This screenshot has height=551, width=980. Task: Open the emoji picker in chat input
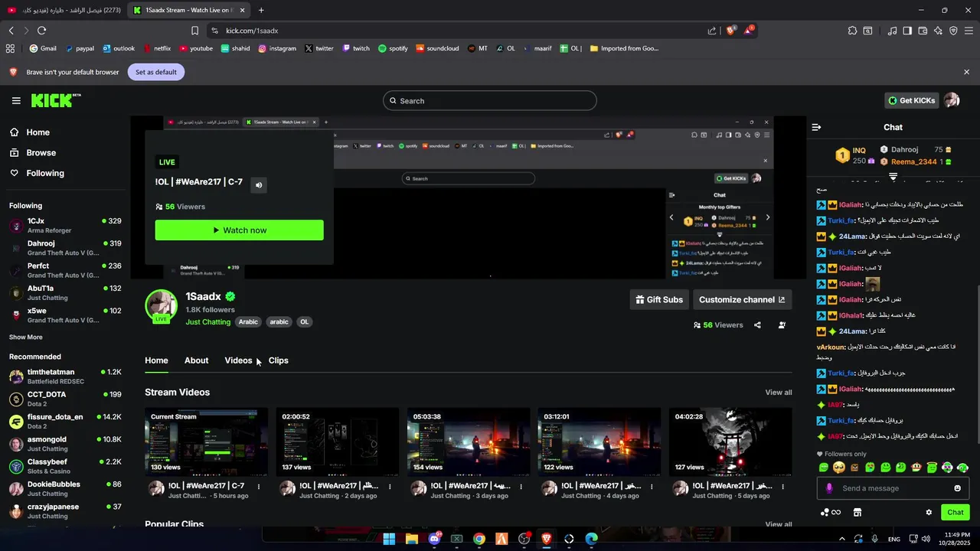click(957, 488)
